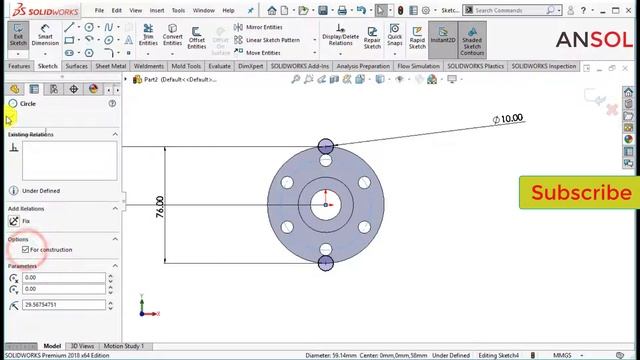640x360 pixels.
Task: Click the Trim Entities tool
Action: click(x=148, y=34)
